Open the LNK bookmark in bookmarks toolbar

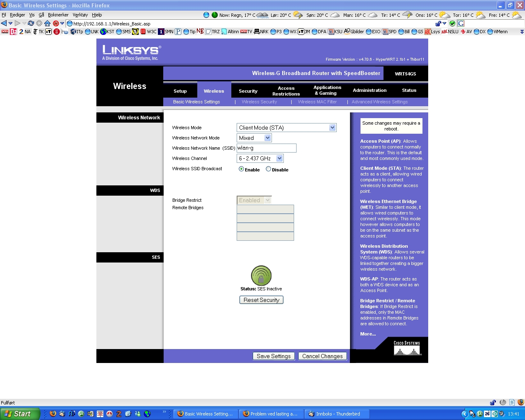coord(91,32)
